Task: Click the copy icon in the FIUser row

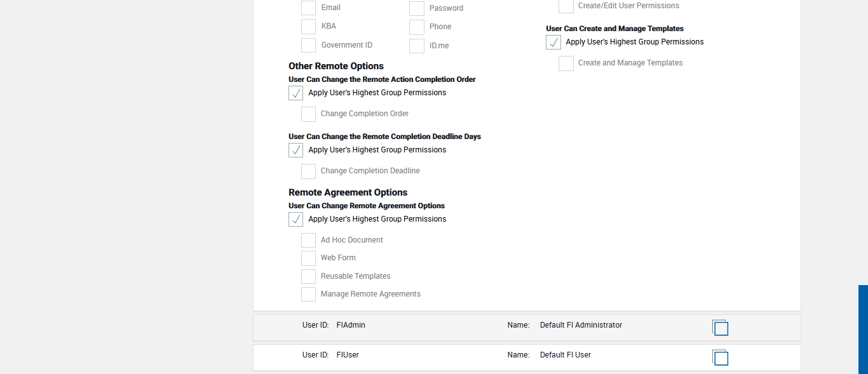Action: (x=720, y=357)
